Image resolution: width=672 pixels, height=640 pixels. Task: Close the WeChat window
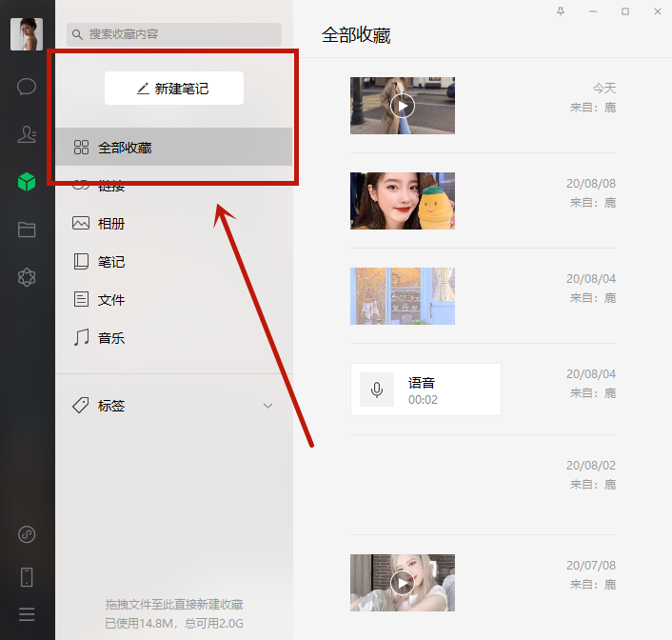[x=658, y=11]
